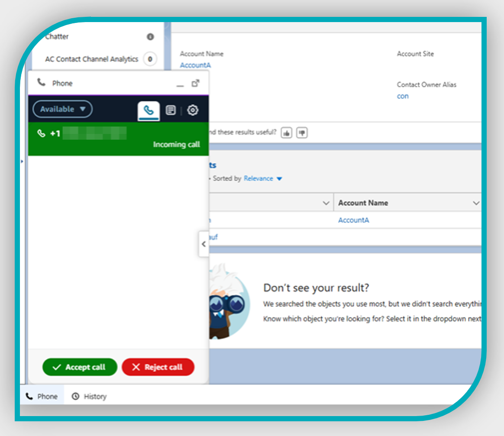504x436 pixels.
Task: Open AccountA link under Account Name field
Action: pos(195,65)
